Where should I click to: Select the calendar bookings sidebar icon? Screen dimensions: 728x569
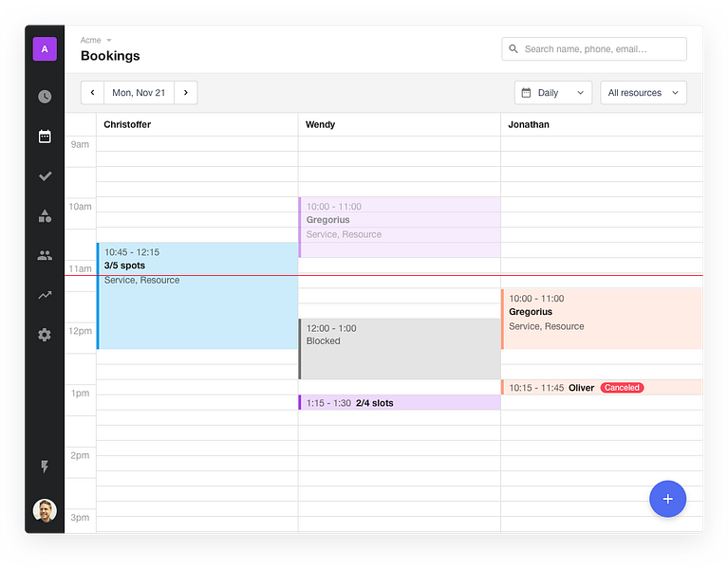45,137
